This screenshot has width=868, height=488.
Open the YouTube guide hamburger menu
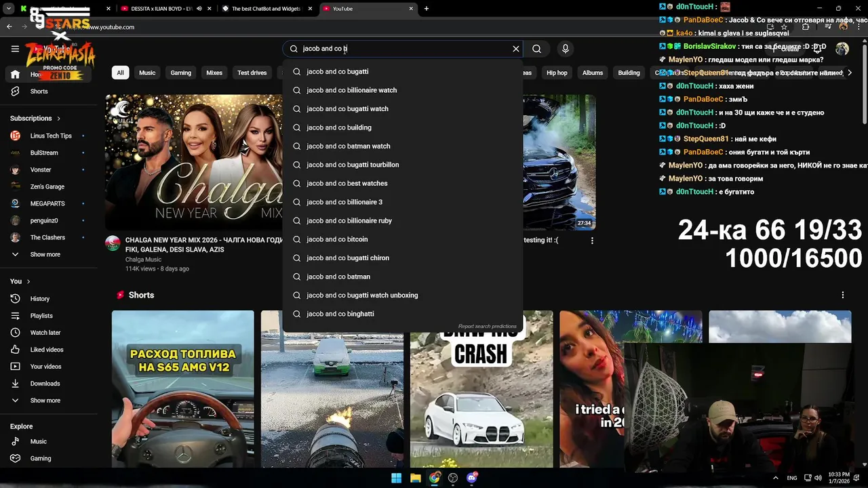click(x=15, y=49)
